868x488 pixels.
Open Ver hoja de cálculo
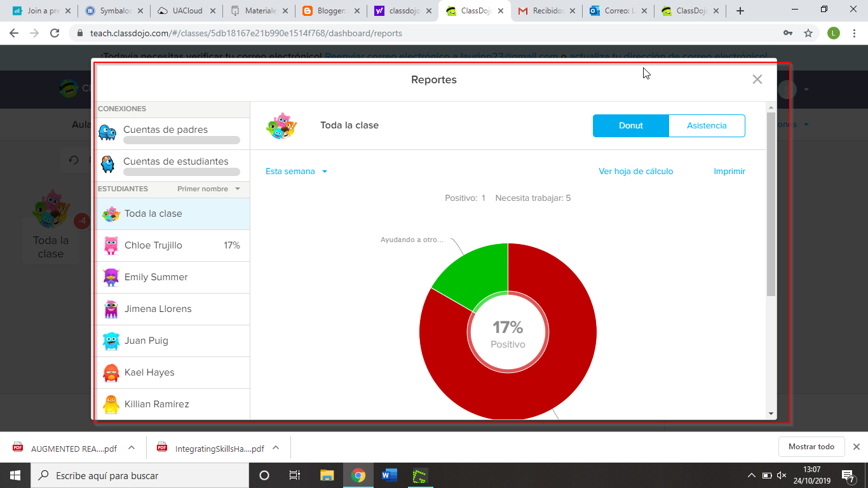[x=635, y=171]
